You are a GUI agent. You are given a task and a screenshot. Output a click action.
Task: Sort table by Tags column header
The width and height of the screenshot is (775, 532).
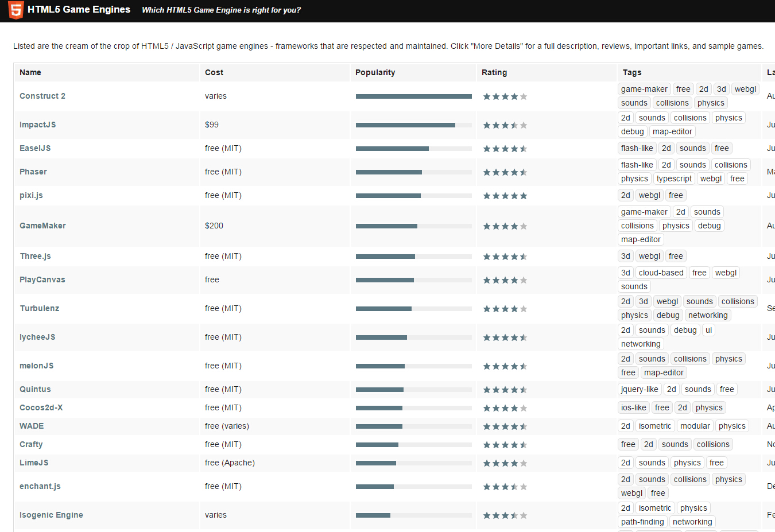(x=632, y=72)
